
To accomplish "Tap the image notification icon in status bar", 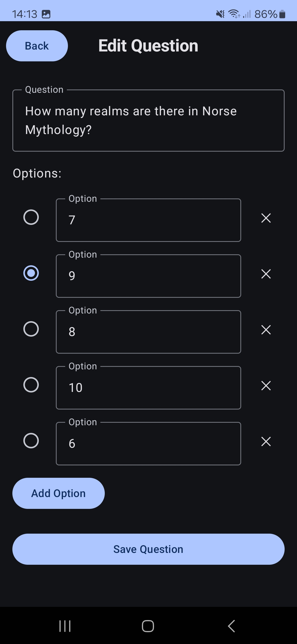I will [x=46, y=14].
